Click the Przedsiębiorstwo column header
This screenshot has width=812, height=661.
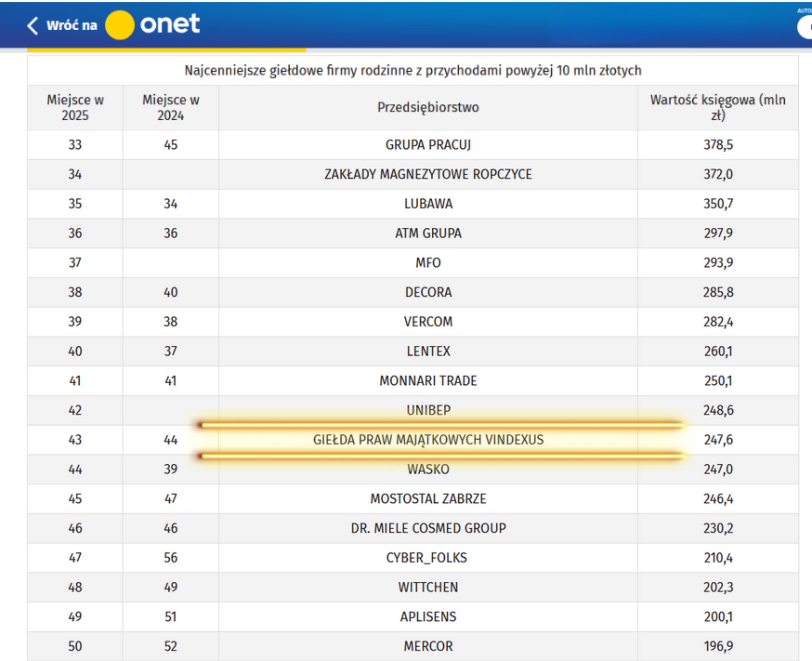click(428, 107)
